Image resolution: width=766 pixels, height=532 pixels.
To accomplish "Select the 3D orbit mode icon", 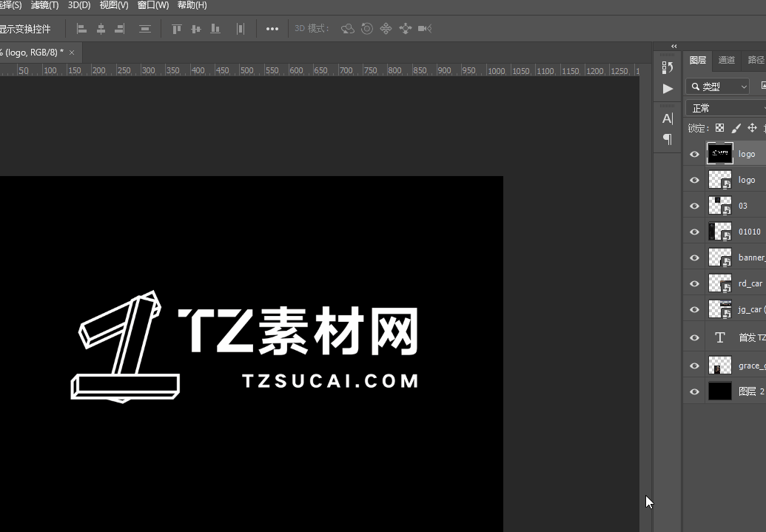I will [x=347, y=29].
